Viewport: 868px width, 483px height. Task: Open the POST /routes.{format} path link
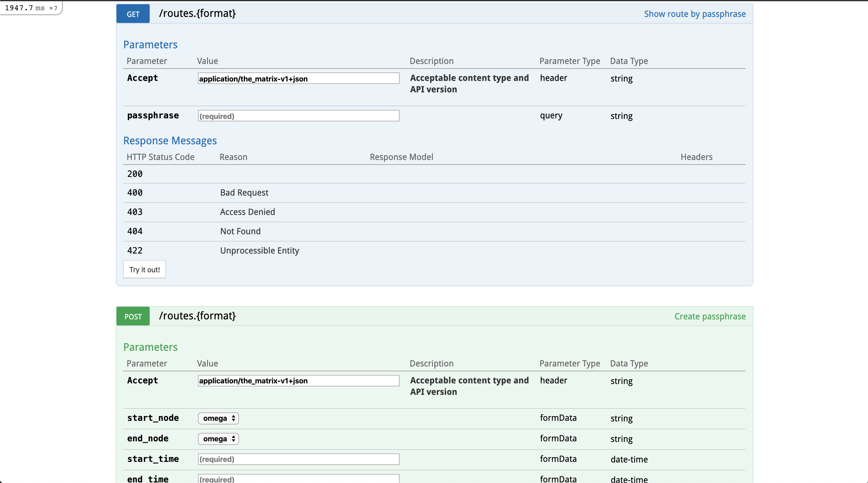click(x=197, y=316)
